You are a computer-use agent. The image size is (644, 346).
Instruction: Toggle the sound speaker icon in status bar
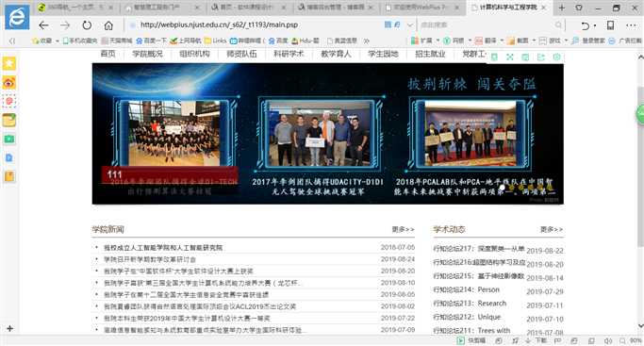608,340
